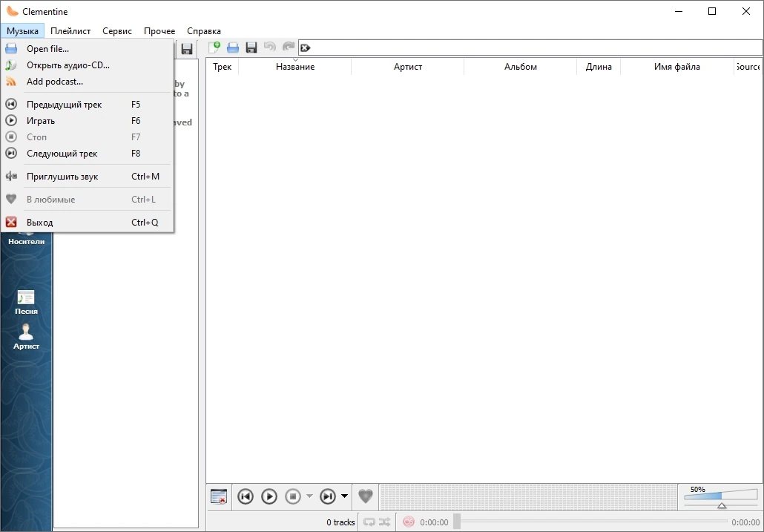Click the clear icon in the search box
This screenshot has width=764, height=532.
[x=306, y=47]
